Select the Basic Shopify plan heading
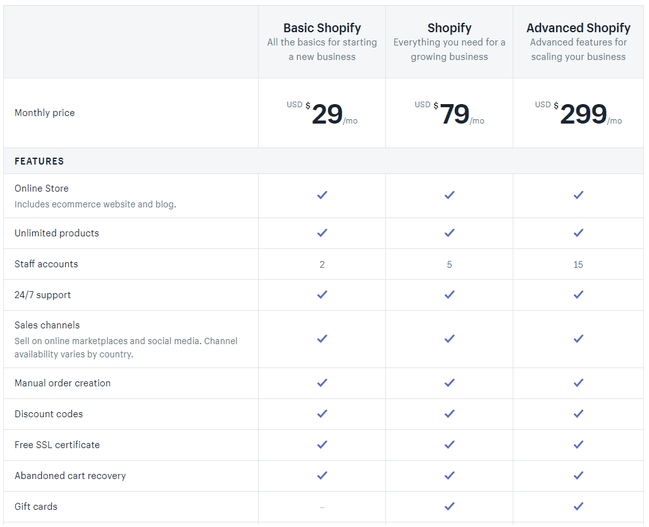 (322, 28)
